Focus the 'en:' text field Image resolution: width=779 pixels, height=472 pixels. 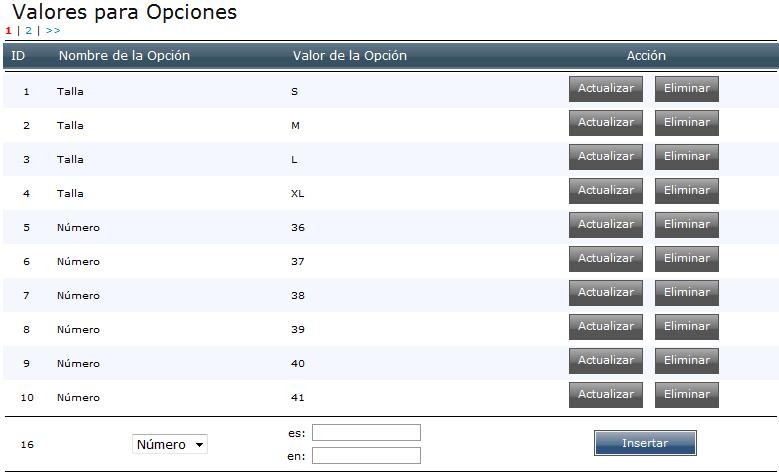pyautogui.click(x=366, y=456)
